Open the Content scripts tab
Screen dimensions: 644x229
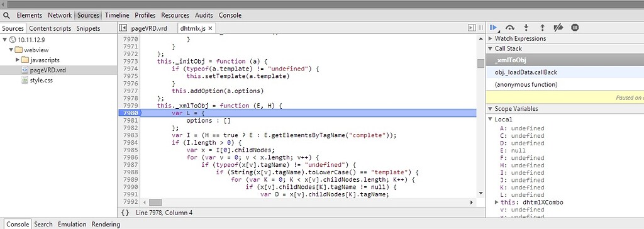click(x=50, y=28)
